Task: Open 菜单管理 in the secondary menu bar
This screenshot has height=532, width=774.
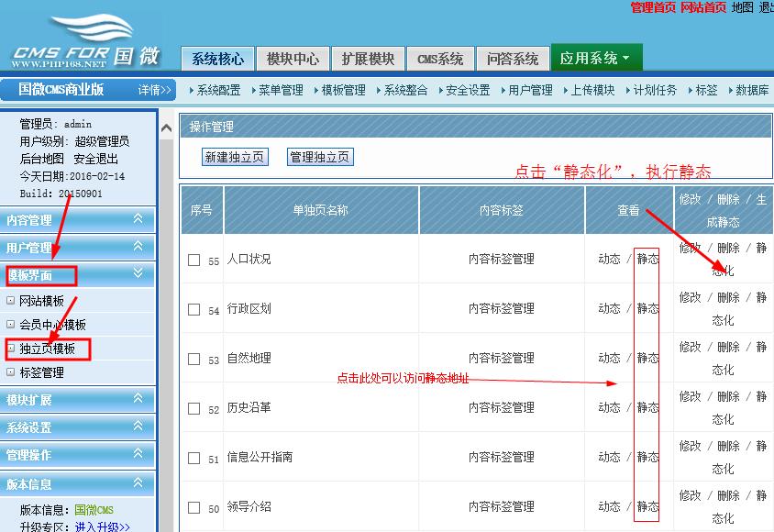Action: 281,90
